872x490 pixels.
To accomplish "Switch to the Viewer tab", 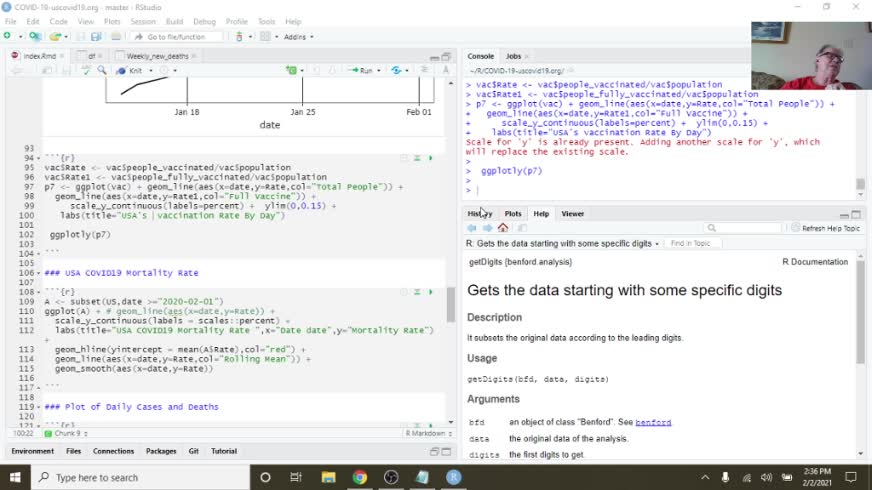I will 572,214.
